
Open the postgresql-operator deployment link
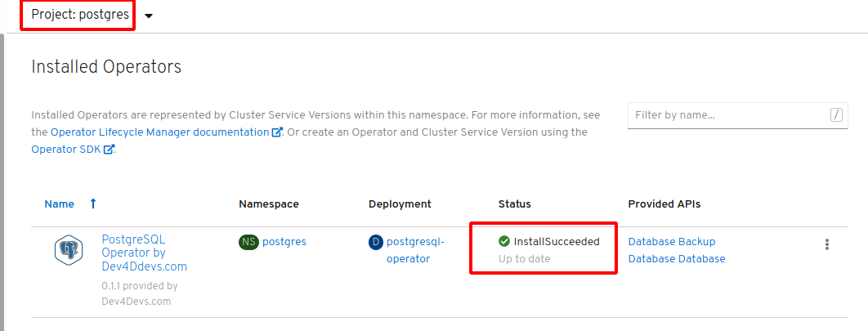415,250
